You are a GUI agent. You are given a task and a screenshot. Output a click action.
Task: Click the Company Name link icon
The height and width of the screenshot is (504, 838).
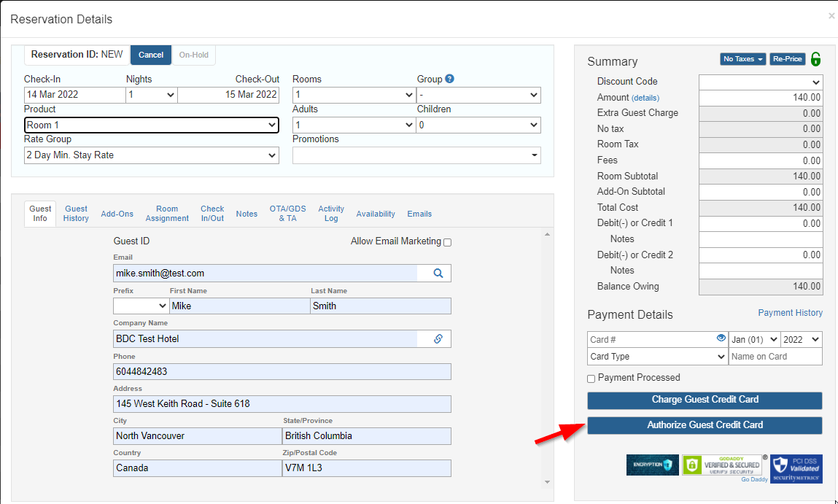click(x=438, y=339)
